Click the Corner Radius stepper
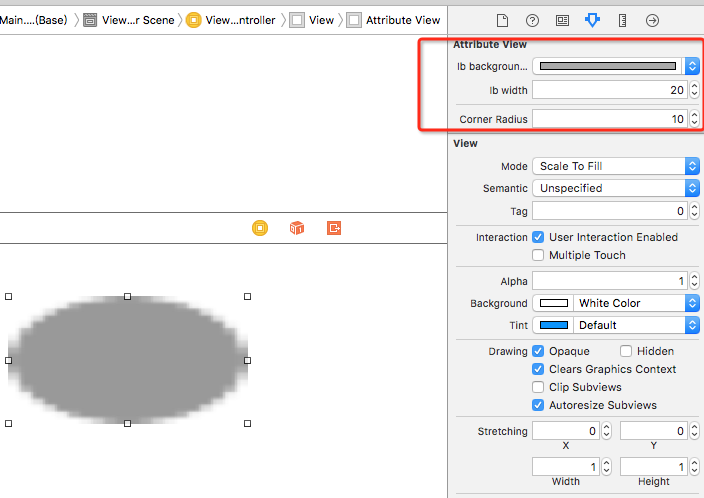 pos(695,119)
